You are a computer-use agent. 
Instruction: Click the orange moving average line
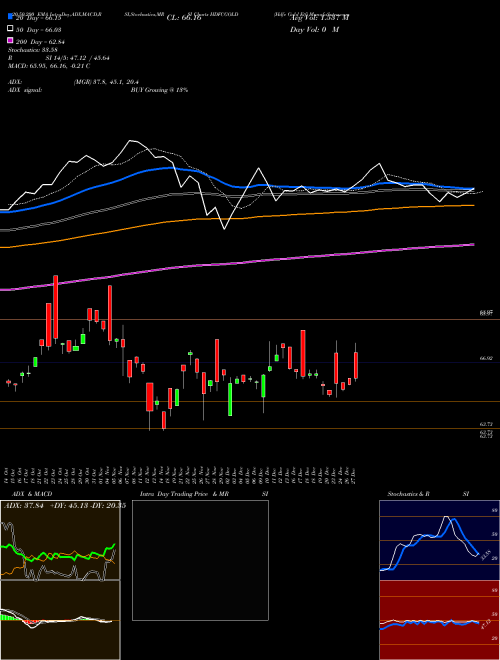[x=236, y=218]
